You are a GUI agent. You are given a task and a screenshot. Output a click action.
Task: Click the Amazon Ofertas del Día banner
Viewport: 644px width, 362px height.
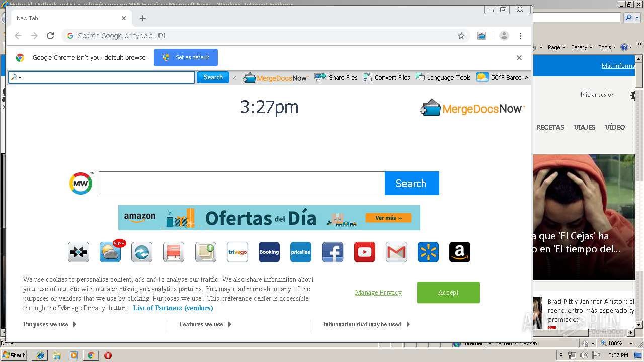click(x=269, y=218)
